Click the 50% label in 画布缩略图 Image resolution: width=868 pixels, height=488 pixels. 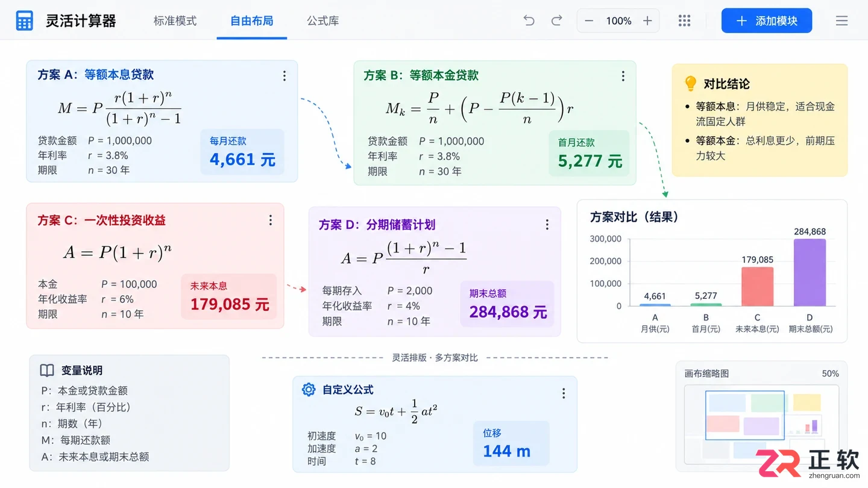point(830,374)
